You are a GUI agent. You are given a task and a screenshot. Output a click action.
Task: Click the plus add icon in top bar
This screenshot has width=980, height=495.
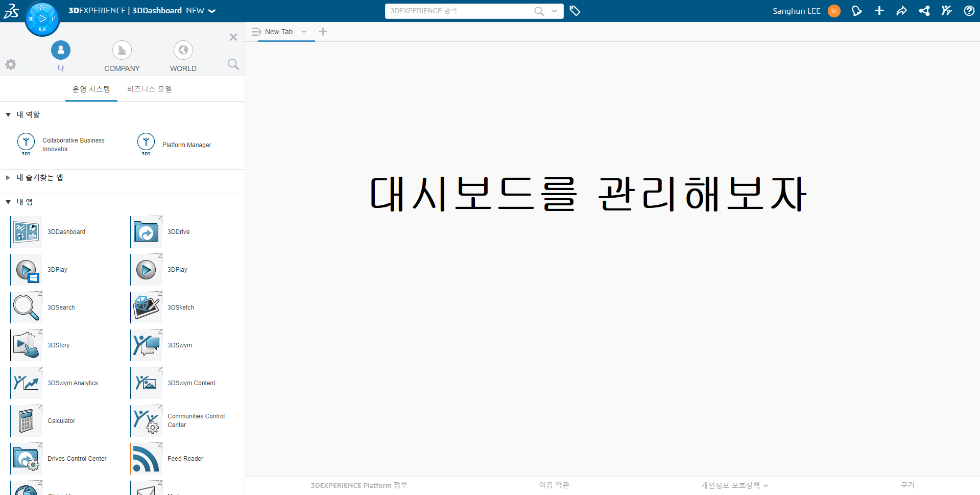(x=879, y=11)
